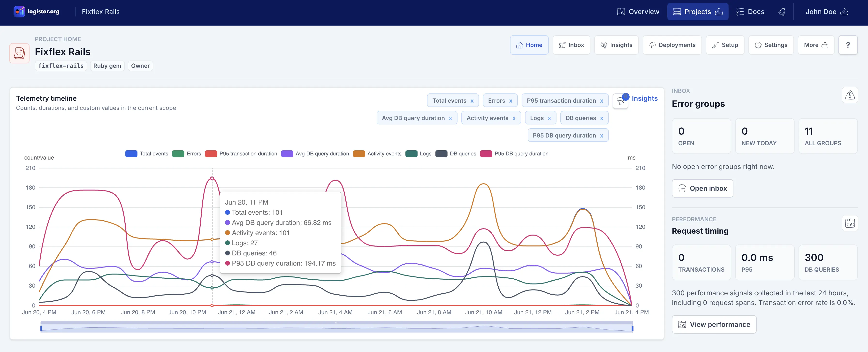
Task: Toggle Avg DB query duration legend series
Action: point(315,154)
